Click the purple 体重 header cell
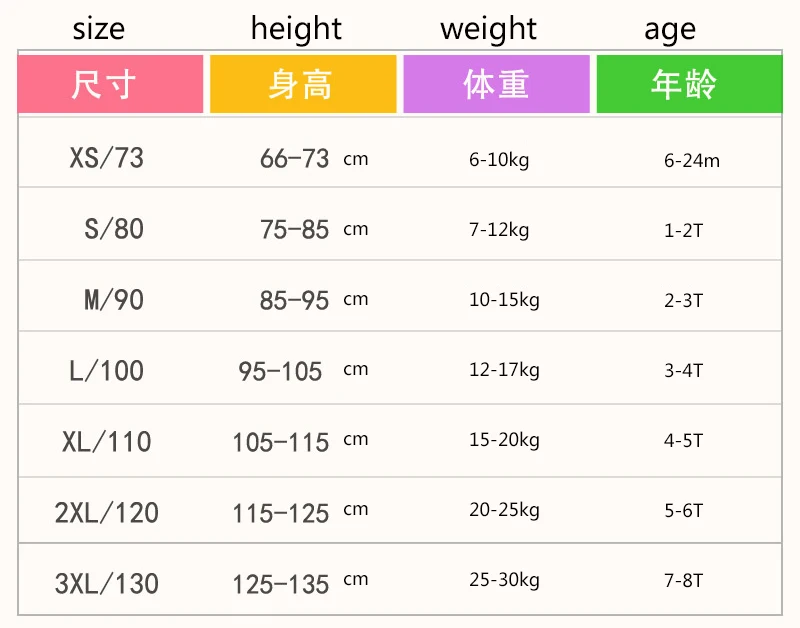The height and width of the screenshot is (628, 800). point(496,84)
